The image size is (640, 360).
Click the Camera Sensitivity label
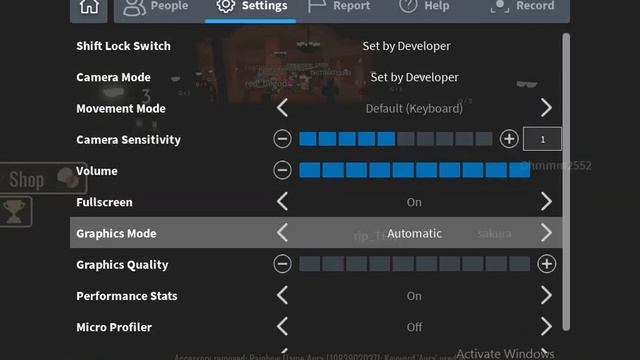pos(128,140)
